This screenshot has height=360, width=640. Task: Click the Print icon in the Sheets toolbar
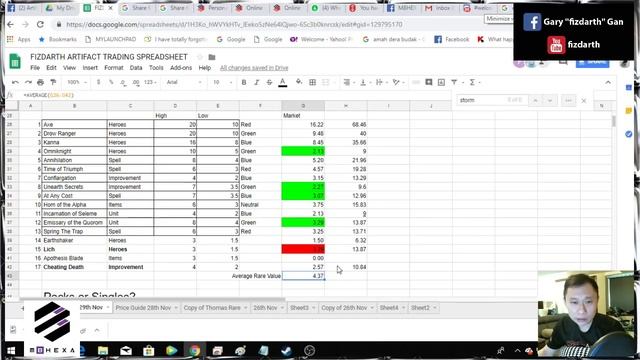40,82
